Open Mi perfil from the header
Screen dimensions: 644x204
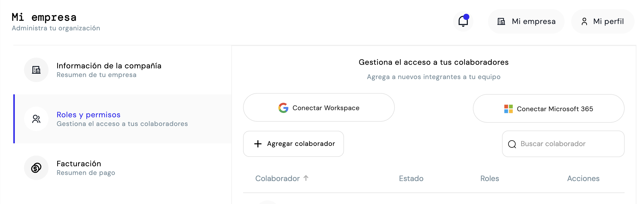click(x=603, y=21)
